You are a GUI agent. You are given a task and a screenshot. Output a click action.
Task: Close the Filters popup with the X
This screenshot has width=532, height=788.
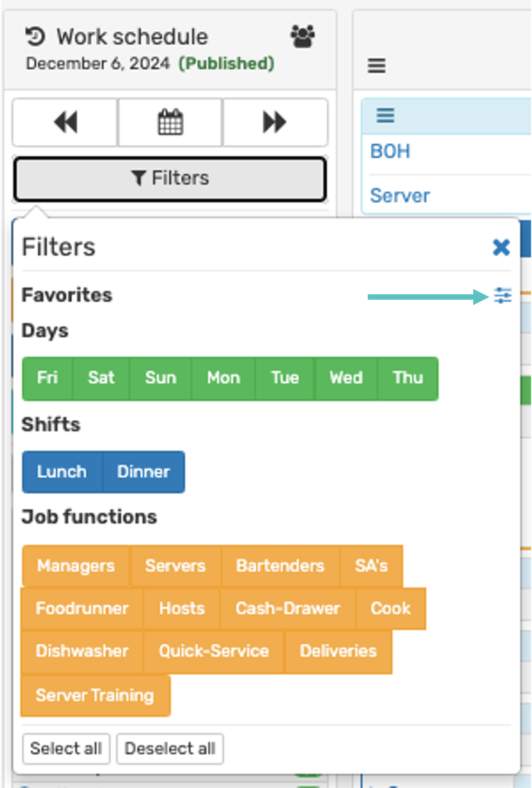coord(501,247)
